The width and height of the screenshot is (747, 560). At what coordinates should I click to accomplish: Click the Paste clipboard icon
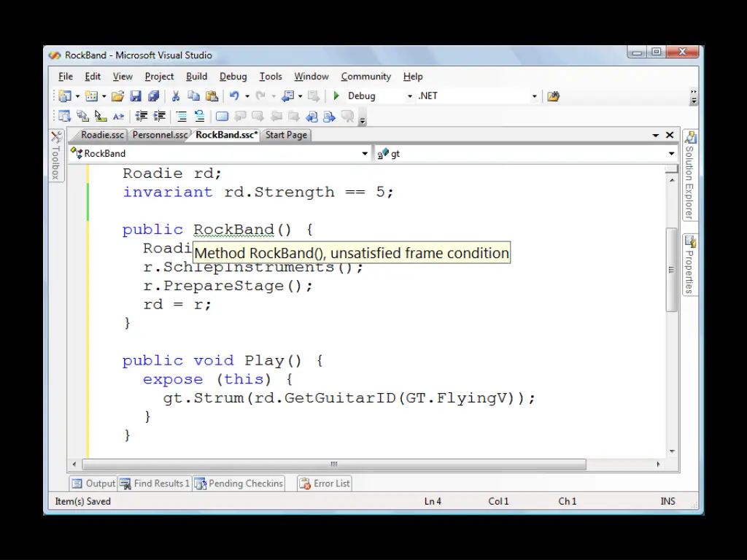click(x=212, y=96)
